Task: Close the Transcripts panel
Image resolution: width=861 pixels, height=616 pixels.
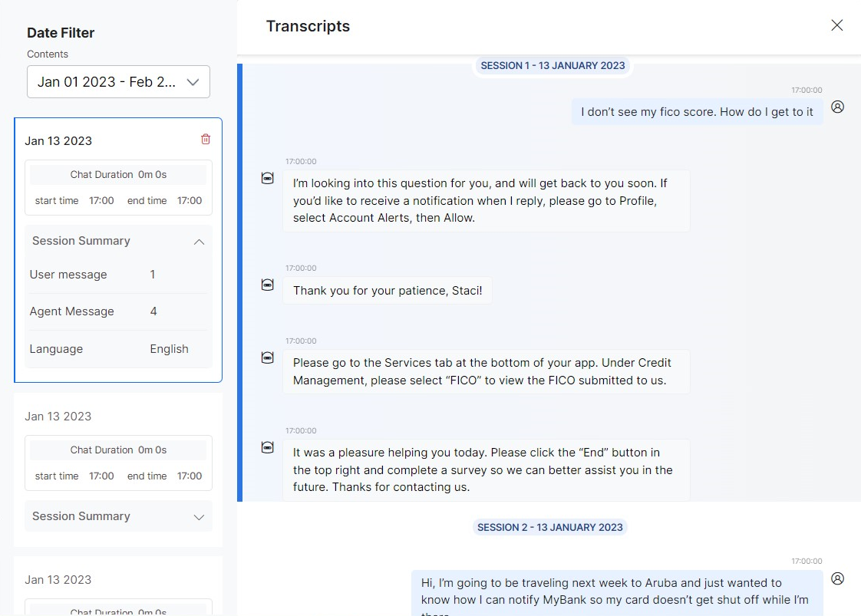Action: (836, 25)
